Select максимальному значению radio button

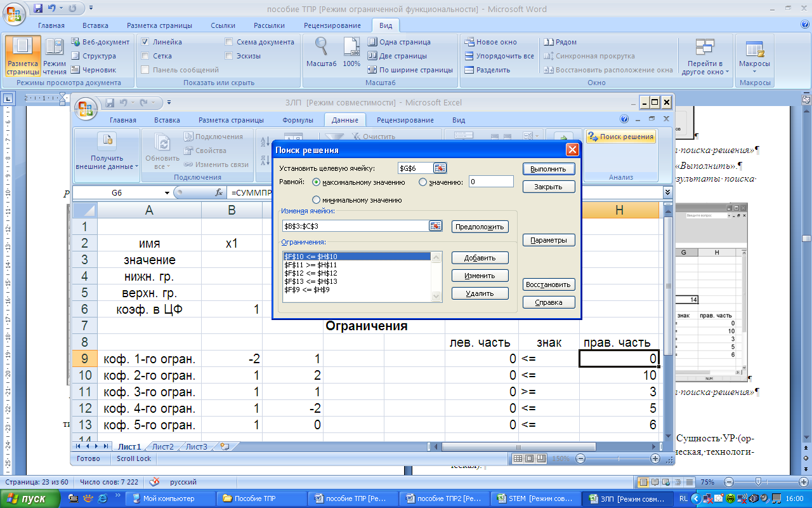[317, 182]
